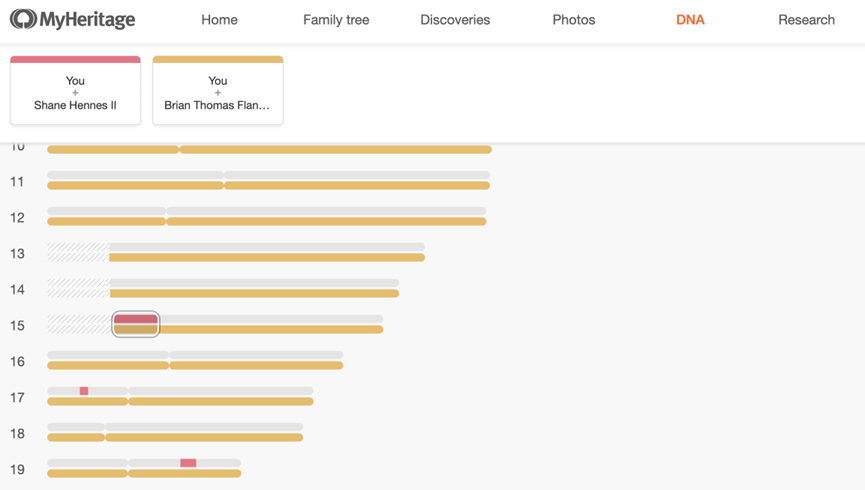865x490 pixels.
Task: Click the yellow bar of chromosome 11
Action: click(x=269, y=186)
